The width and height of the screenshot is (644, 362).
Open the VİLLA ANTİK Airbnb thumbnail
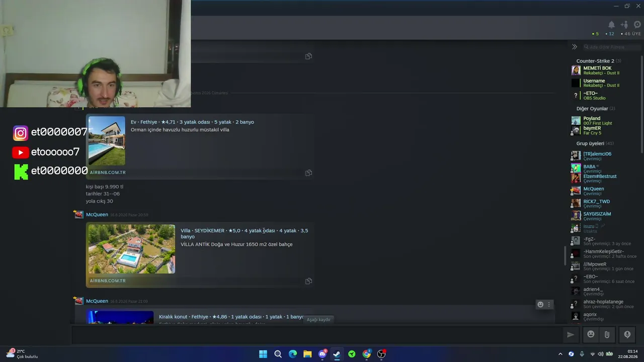(x=132, y=249)
